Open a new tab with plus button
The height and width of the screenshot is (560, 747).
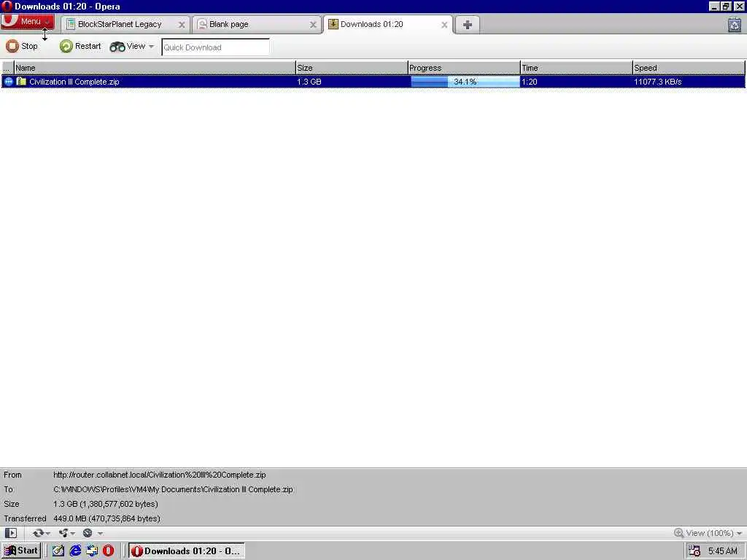(x=468, y=25)
